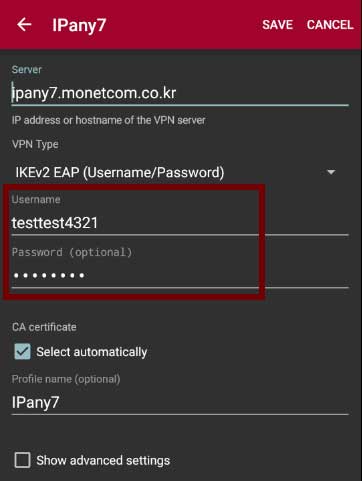Click the Password (optional) dotted field

point(180,275)
